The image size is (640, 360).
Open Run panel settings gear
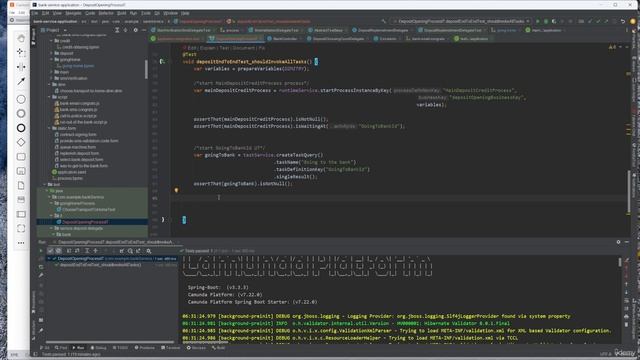(x=618, y=242)
